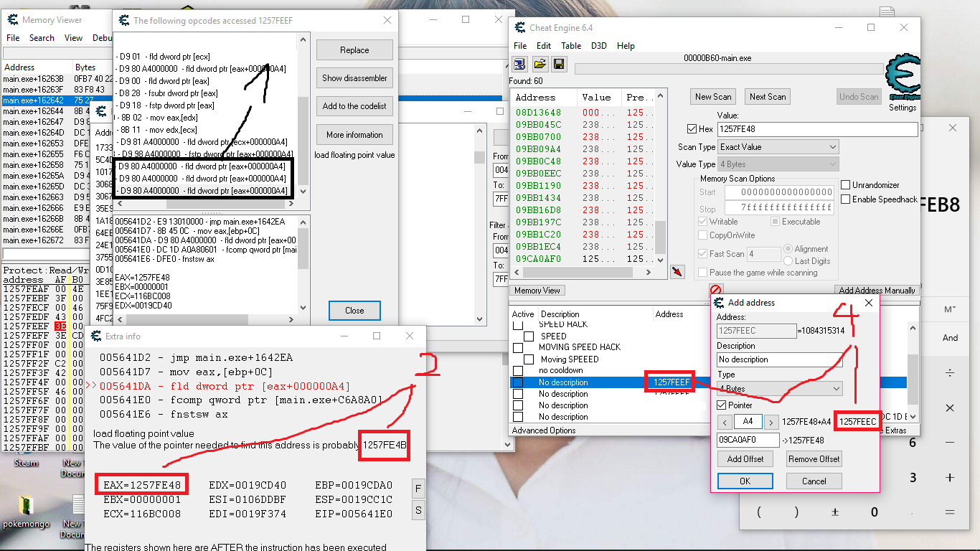Click the plus-minus key in Calculator
The height and width of the screenshot is (551, 980).
835,512
